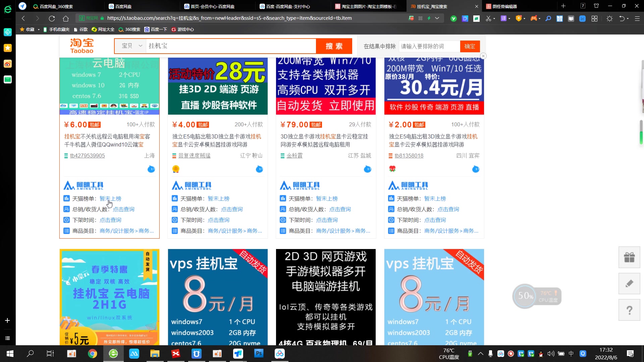Open Windows search from the taskbar
644x362 pixels.
(30, 354)
